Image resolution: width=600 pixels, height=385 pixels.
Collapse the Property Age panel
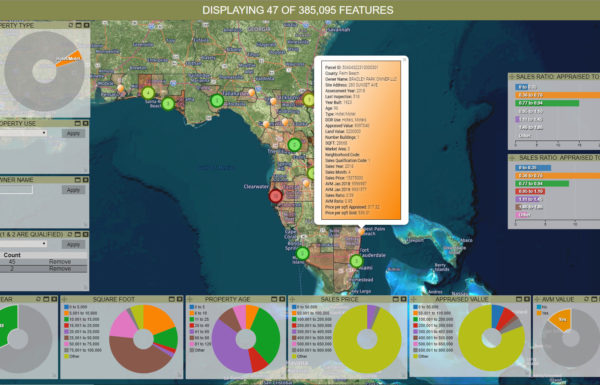(x=274, y=299)
